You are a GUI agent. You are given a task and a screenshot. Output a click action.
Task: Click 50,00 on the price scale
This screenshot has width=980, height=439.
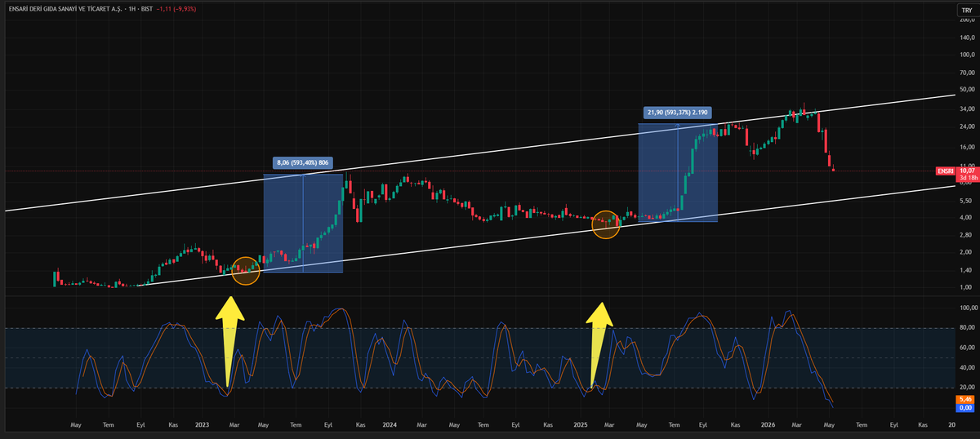coord(966,89)
